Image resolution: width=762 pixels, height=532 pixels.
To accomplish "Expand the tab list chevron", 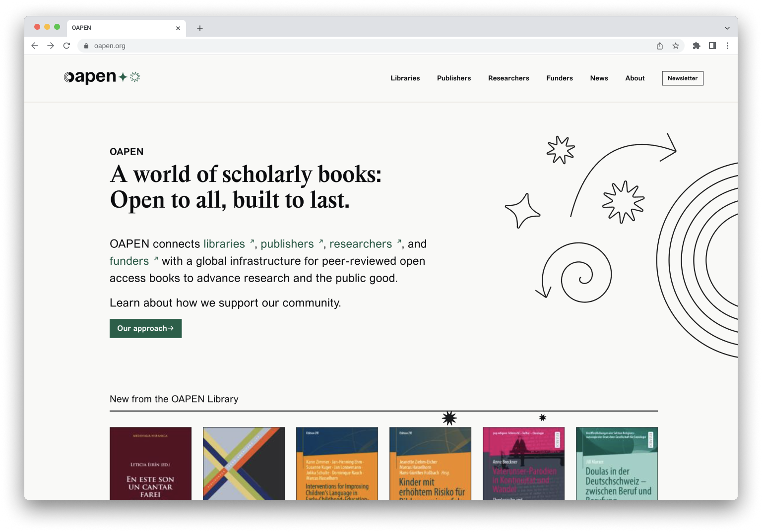I will point(726,28).
